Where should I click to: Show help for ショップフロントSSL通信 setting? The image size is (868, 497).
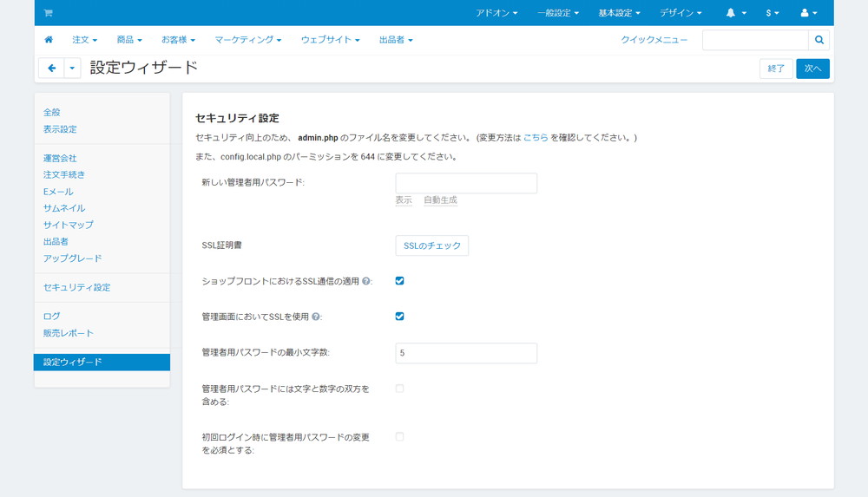tap(366, 281)
